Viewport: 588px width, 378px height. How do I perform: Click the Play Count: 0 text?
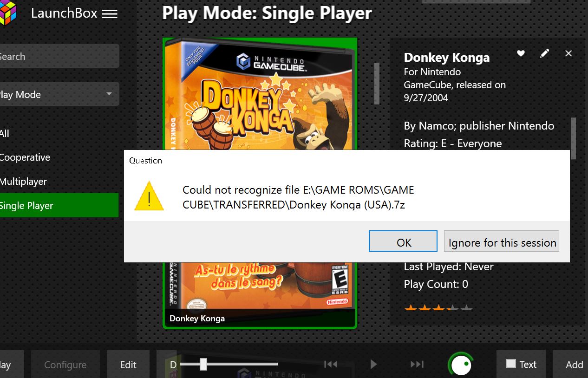tap(436, 284)
